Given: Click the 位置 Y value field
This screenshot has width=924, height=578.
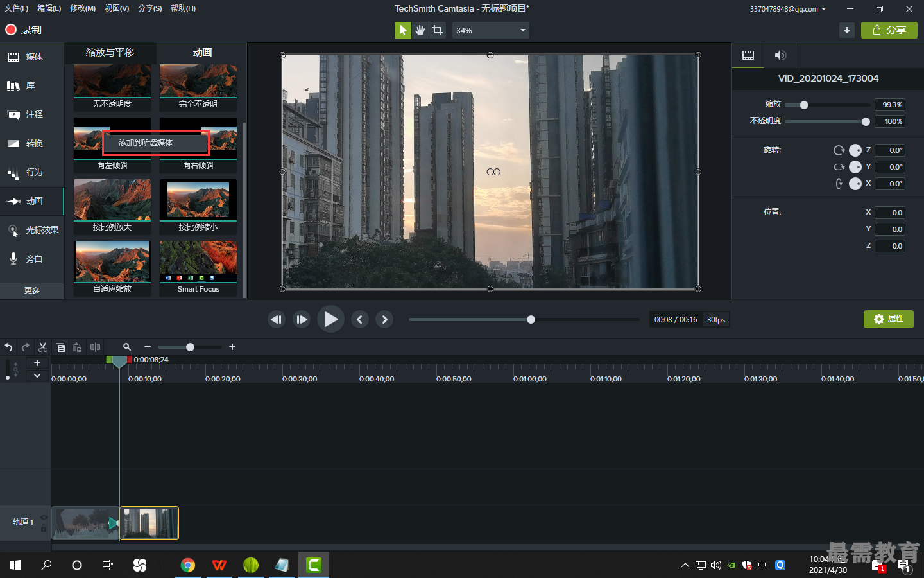Looking at the screenshot, I should [890, 229].
